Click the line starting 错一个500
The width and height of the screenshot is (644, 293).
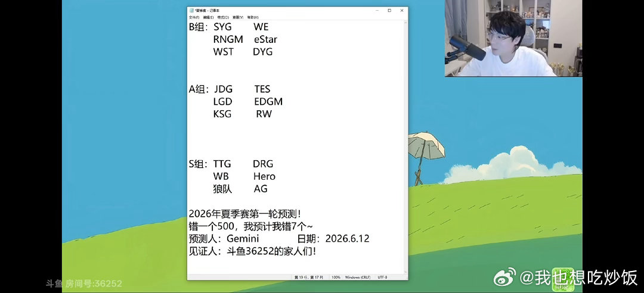point(250,226)
